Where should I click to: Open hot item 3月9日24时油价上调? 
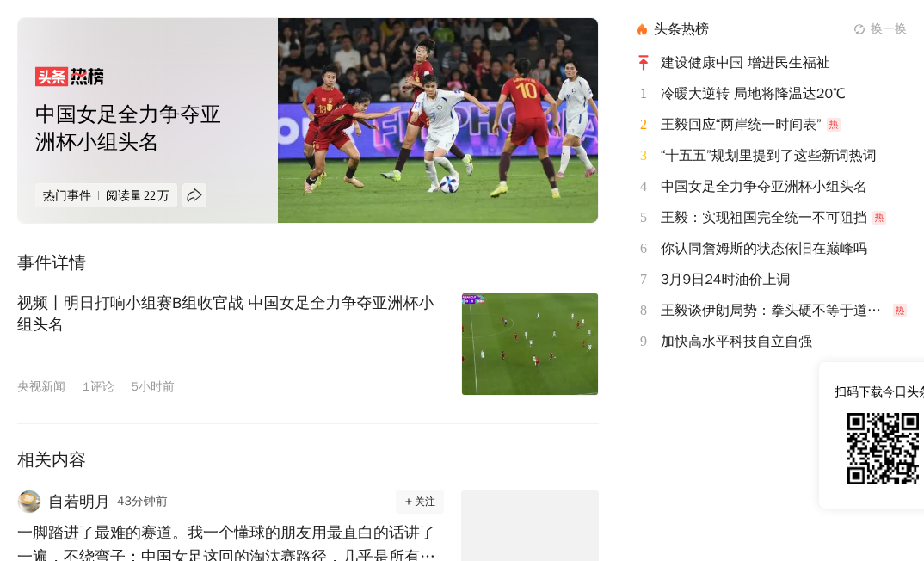(724, 280)
